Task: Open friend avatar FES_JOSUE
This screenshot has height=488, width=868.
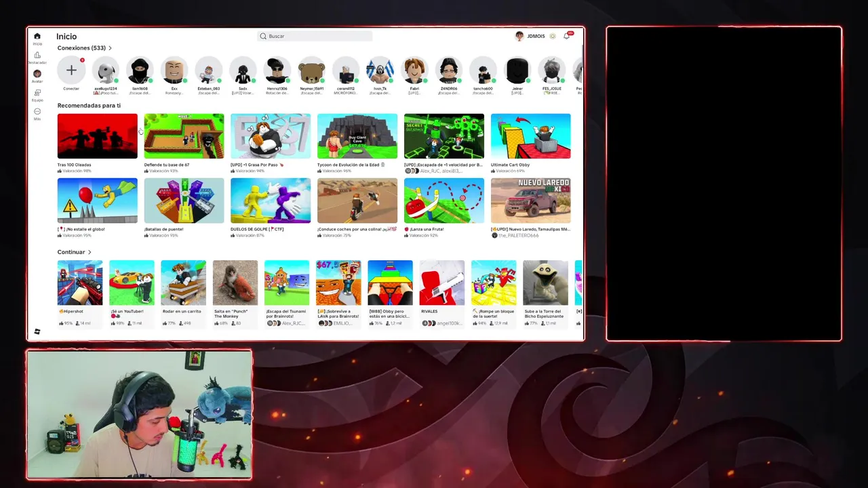Action: pyautogui.click(x=551, y=70)
